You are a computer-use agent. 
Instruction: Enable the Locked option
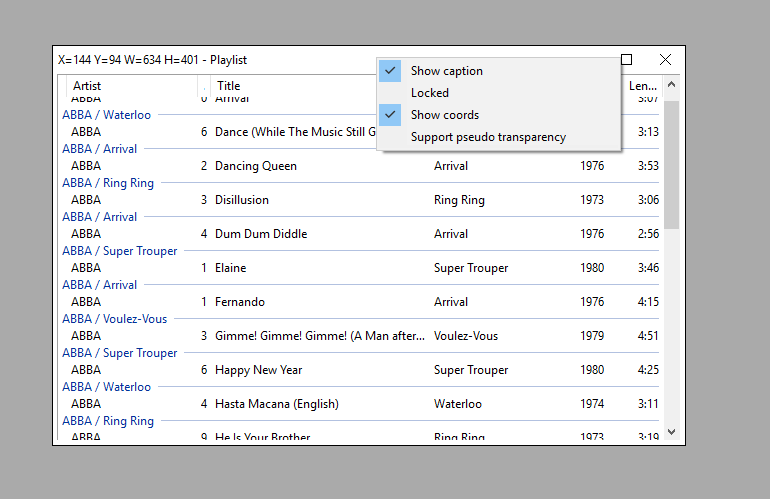(430, 93)
